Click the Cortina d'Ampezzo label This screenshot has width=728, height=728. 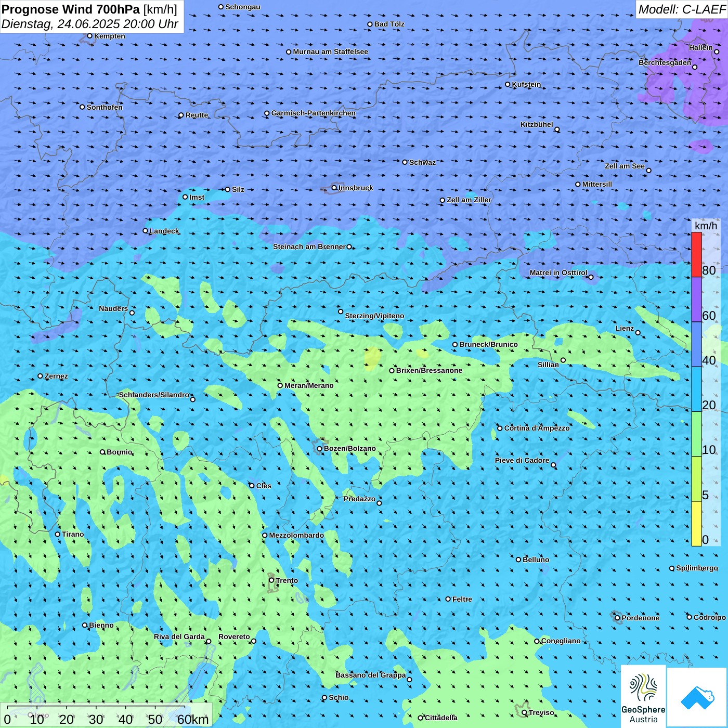(x=537, y=428)
